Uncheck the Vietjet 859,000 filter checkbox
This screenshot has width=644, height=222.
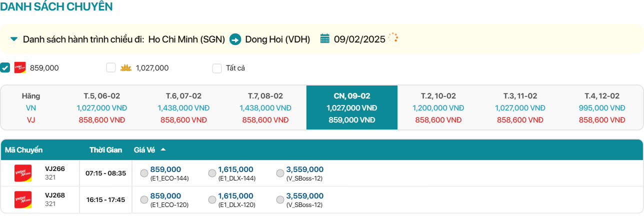[5, 68]
